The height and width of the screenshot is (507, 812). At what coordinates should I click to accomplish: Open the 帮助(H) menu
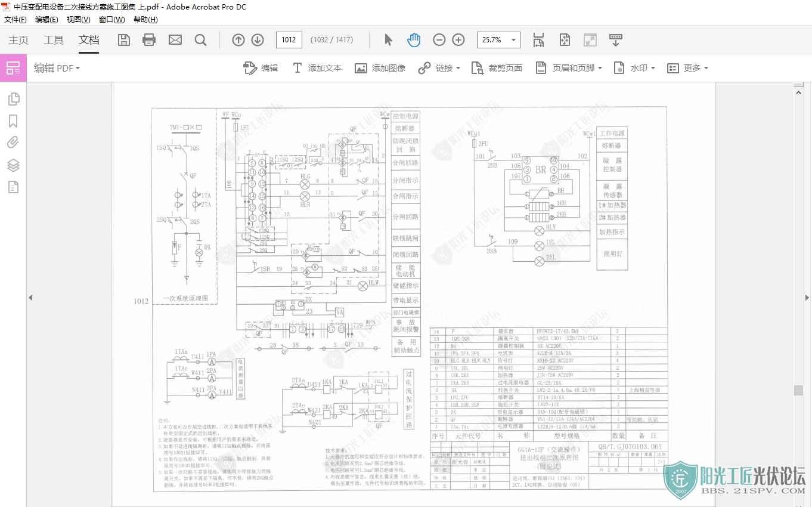tap(145, 20)
